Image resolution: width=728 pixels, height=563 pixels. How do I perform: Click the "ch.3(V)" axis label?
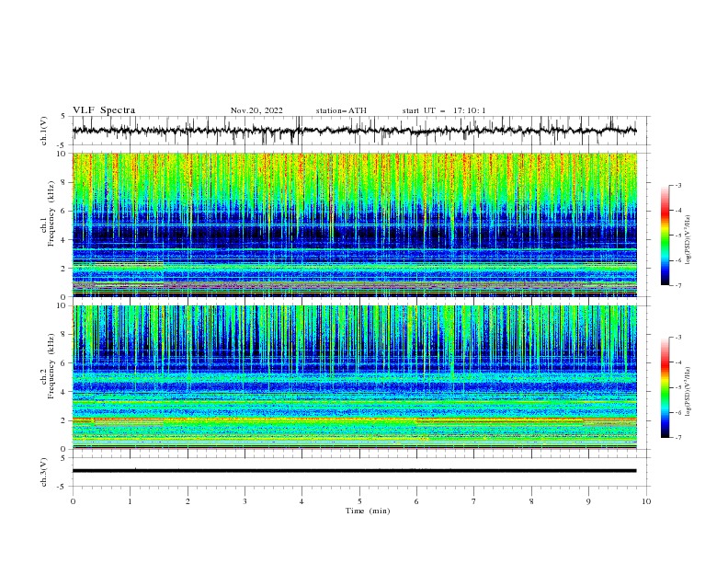[44, 472]
